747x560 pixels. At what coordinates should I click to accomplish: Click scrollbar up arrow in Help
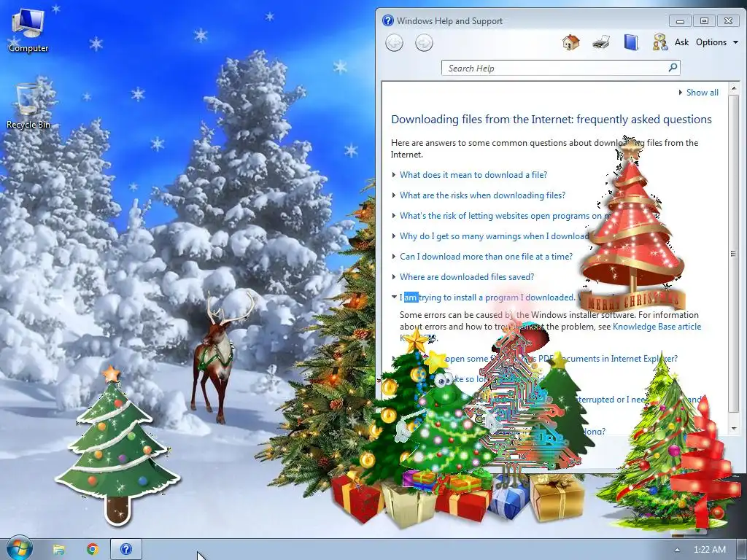pyautogui.click(x=734, y=88)
